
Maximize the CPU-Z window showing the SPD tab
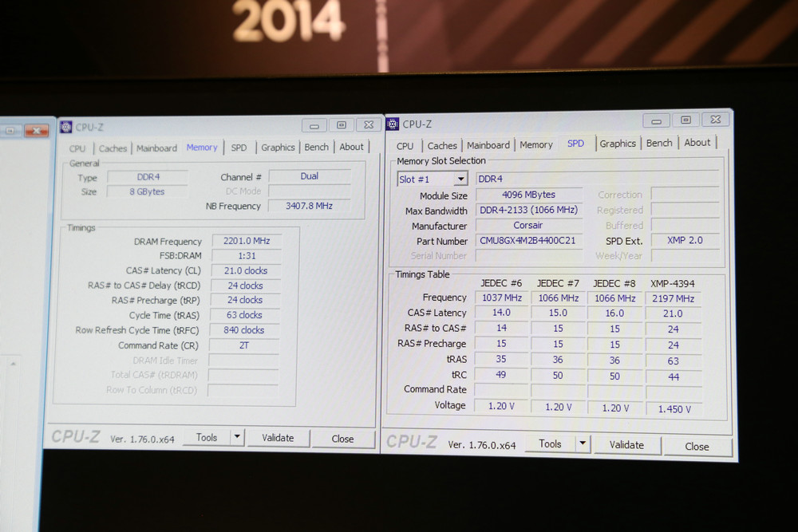point(685,120)
